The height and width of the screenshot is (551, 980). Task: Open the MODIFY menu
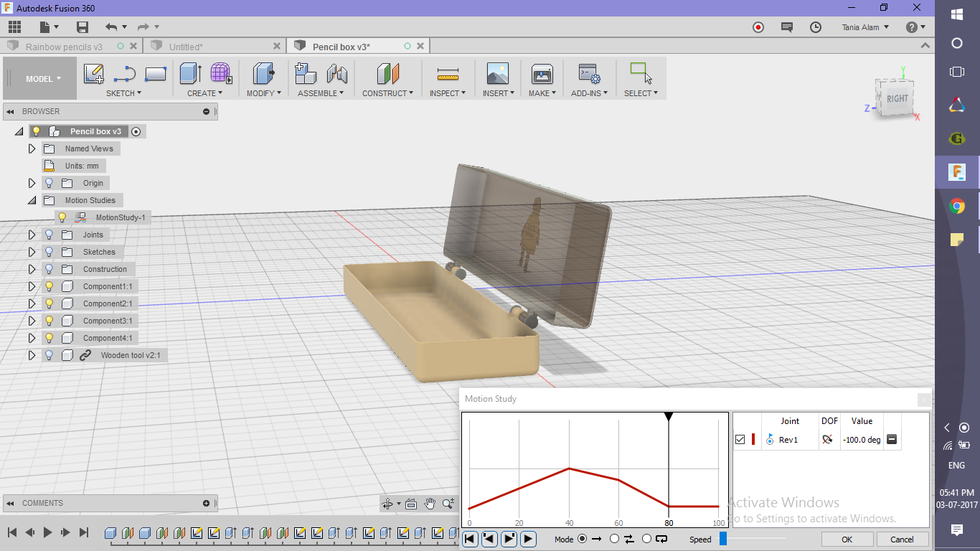tap(264, 93)
